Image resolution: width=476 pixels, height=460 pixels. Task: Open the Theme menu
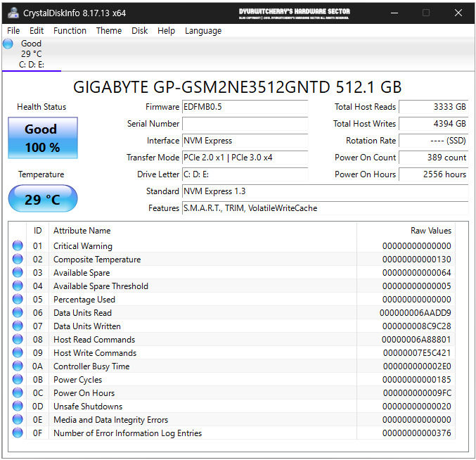tap(109, 31)
